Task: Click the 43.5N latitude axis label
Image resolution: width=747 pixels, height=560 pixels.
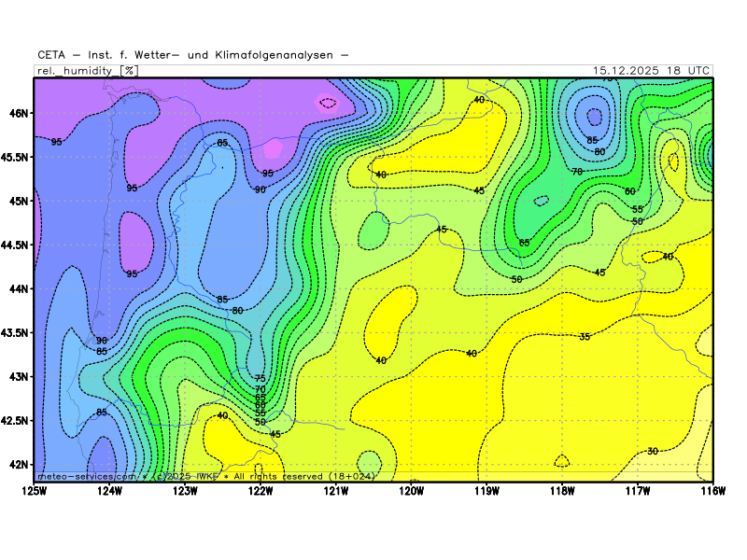Action: click(x=15, y=333)
